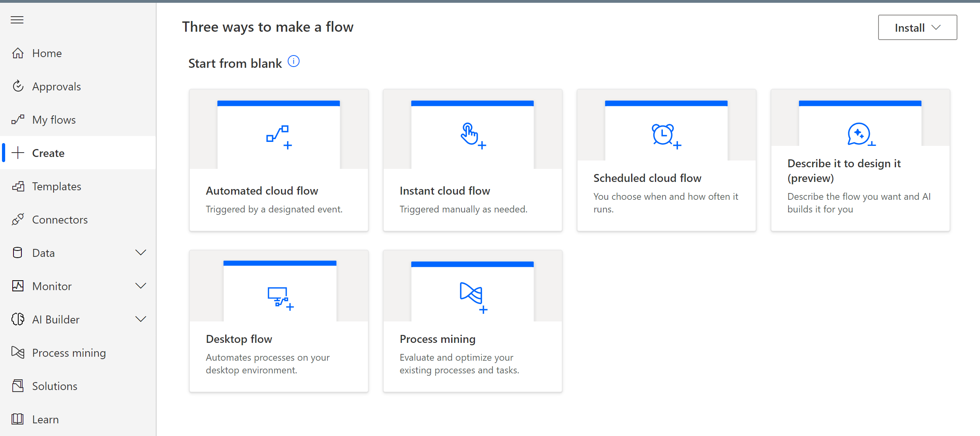Image resolution: width=980 pixels, height=436 pixels.
Task: Choose Describe it to design it (preview)
Action: [x=844, y=171]
